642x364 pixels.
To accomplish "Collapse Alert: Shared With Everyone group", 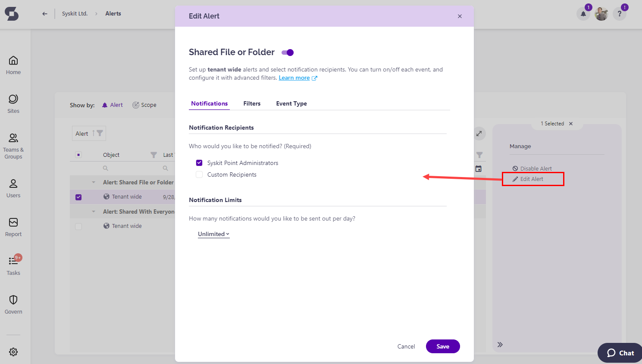I will tap(94, 212).
